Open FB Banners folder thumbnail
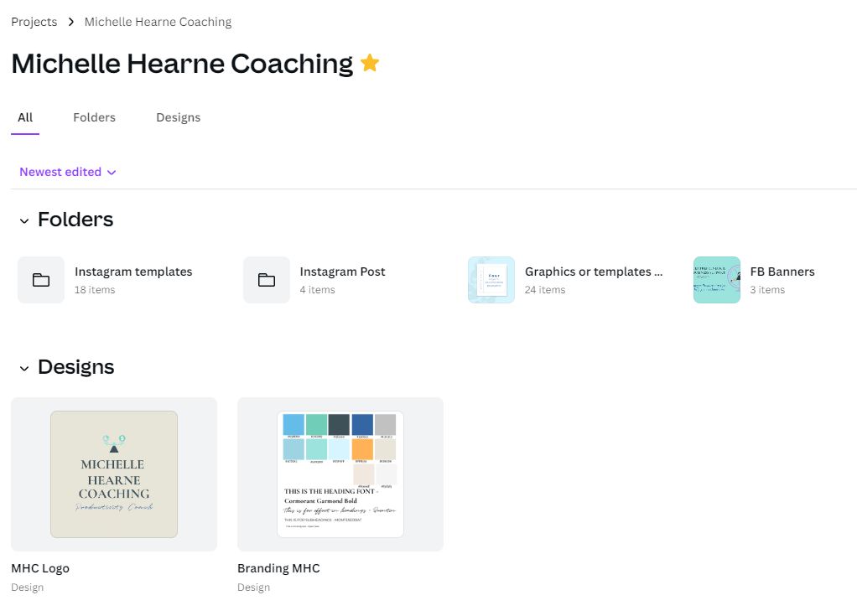The width and height of the screenshot is (857, 616). (716, 280)
